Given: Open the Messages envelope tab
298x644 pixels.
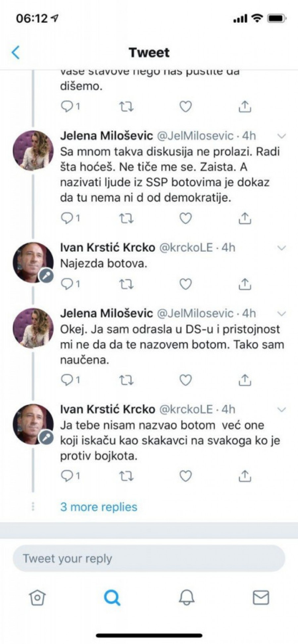Looking at the screenshot, I should click(x=261, y=597).
